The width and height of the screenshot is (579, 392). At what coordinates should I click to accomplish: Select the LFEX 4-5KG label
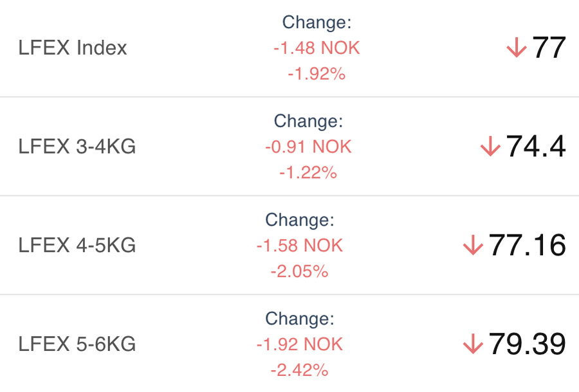pyautogui.click(x=77, y=245)
